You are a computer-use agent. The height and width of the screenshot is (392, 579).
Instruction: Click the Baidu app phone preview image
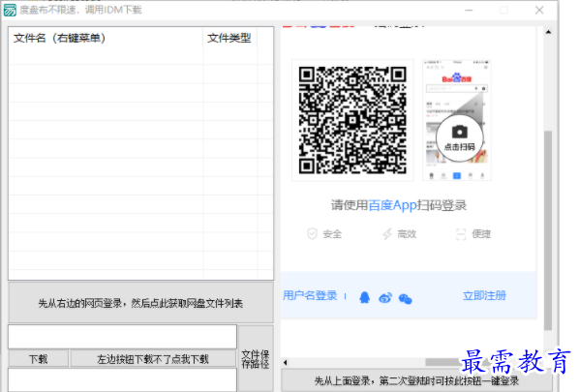(x=457, y=120)
